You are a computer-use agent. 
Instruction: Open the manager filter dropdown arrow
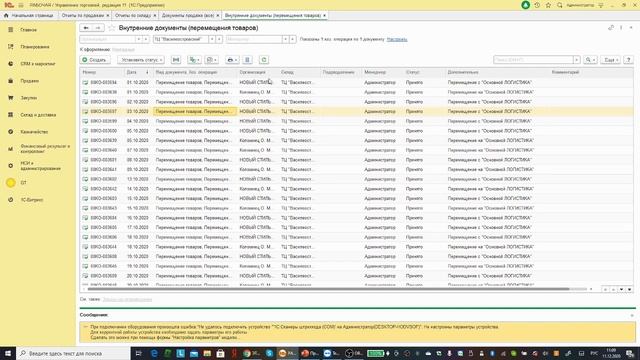coord(285,39)
